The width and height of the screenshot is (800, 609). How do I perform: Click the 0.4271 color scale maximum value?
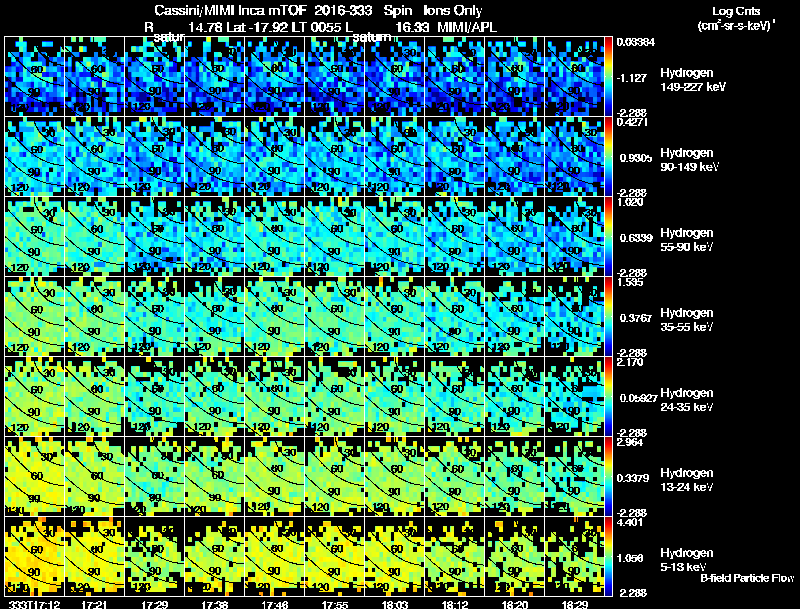pos(632,122)
